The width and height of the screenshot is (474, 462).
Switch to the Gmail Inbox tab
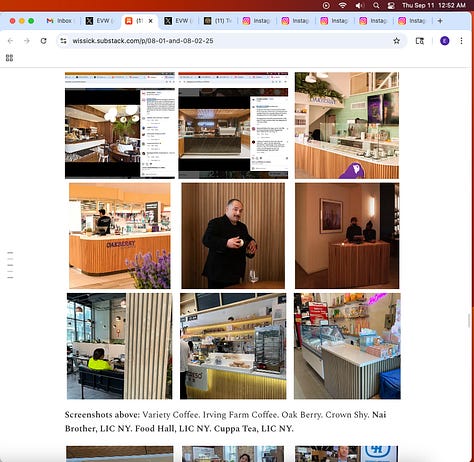point(59,21)
